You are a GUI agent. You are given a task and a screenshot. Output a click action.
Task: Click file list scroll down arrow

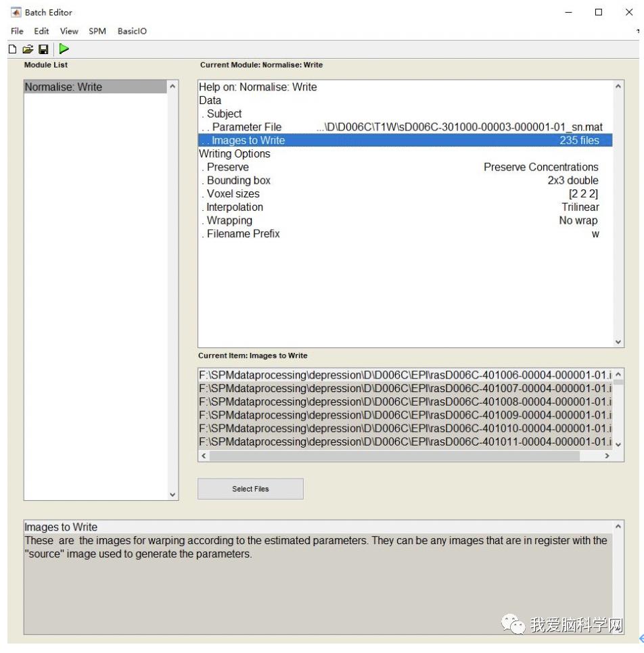click(618, 445)
